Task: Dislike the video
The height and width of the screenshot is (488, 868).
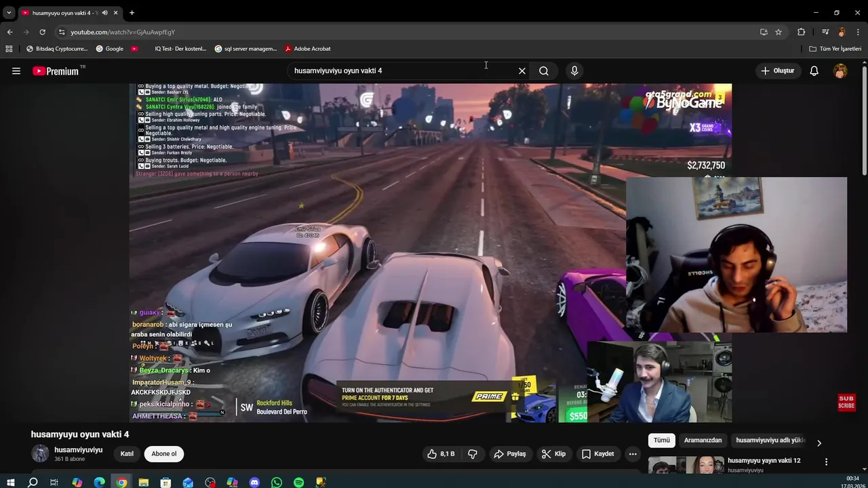Action: coord(473,454)
